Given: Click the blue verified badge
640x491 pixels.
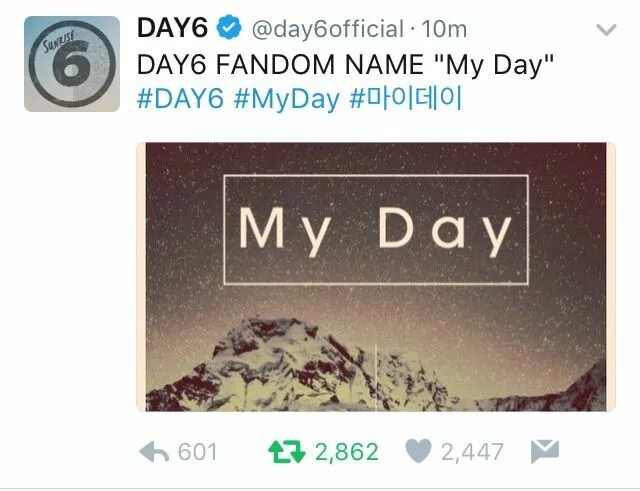Looking at the screenshot, I should point(229,28).
